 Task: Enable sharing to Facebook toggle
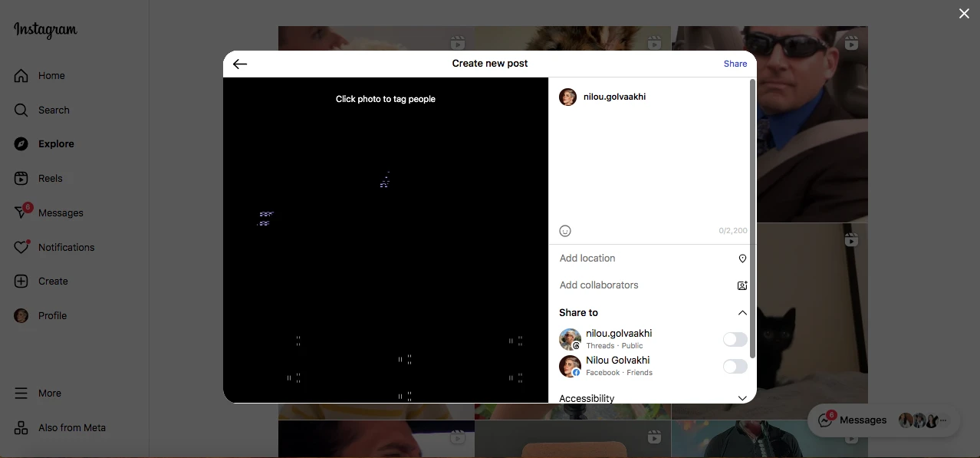click(x=735, y=366)
